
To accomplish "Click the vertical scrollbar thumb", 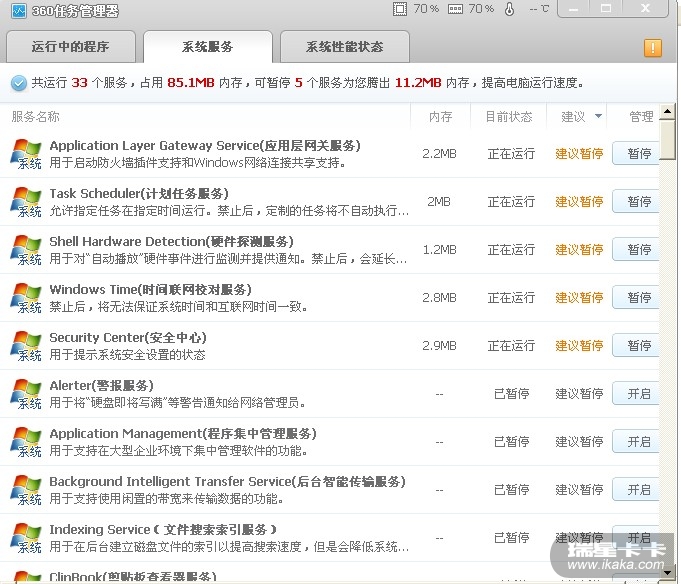I will pyautogui.click(x=667, y=139).
